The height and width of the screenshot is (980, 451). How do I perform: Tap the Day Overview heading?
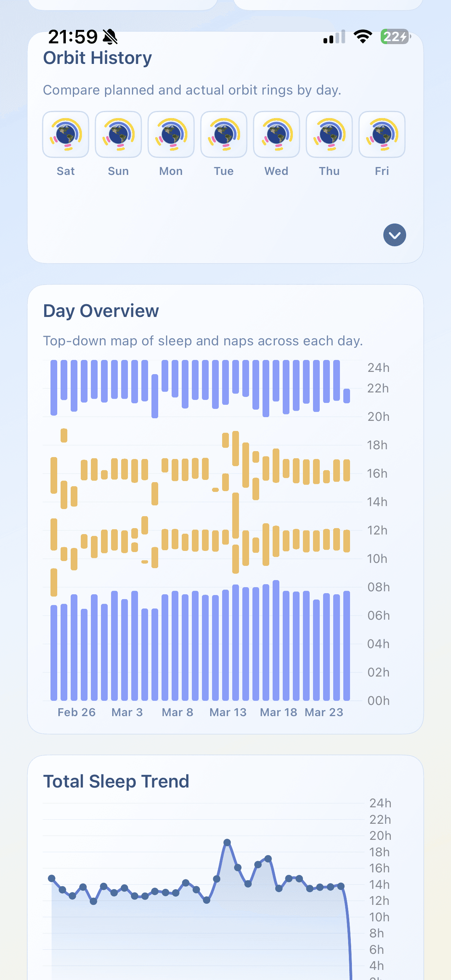click(101, 311)
